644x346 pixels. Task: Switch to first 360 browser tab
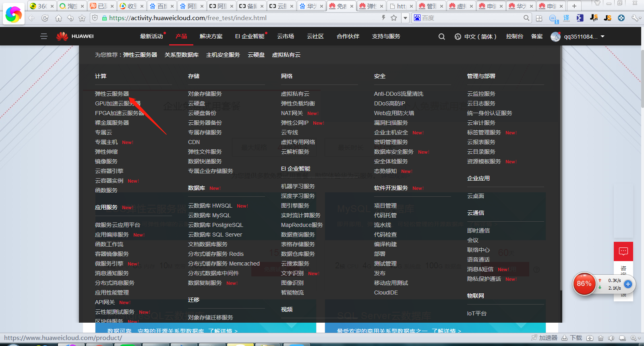(42, 6)
